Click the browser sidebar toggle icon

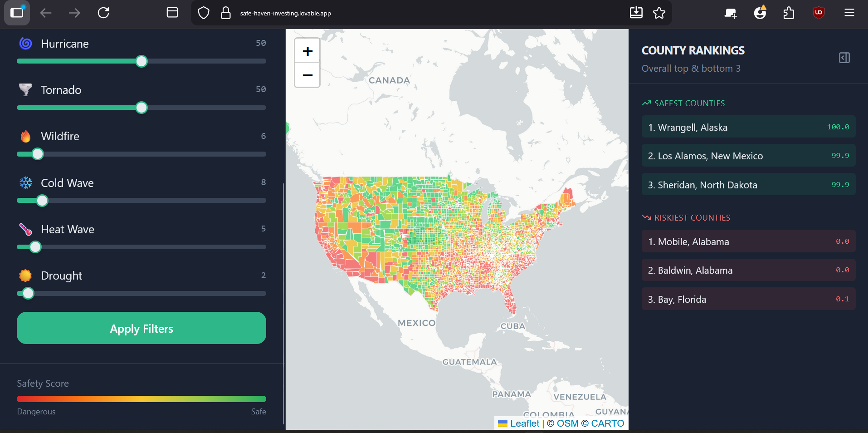pos(17,13)
